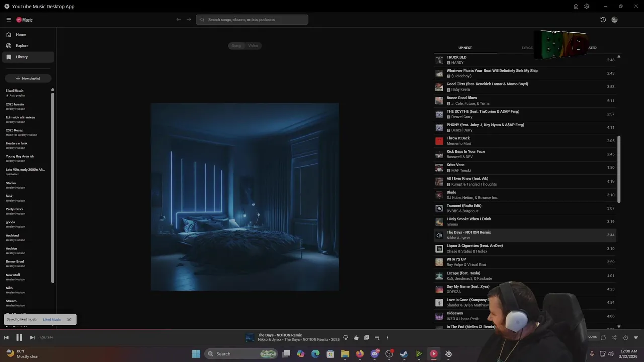Open the three-dot more actions menu
The image size is (644, 362).
click(x=387, y=338)
